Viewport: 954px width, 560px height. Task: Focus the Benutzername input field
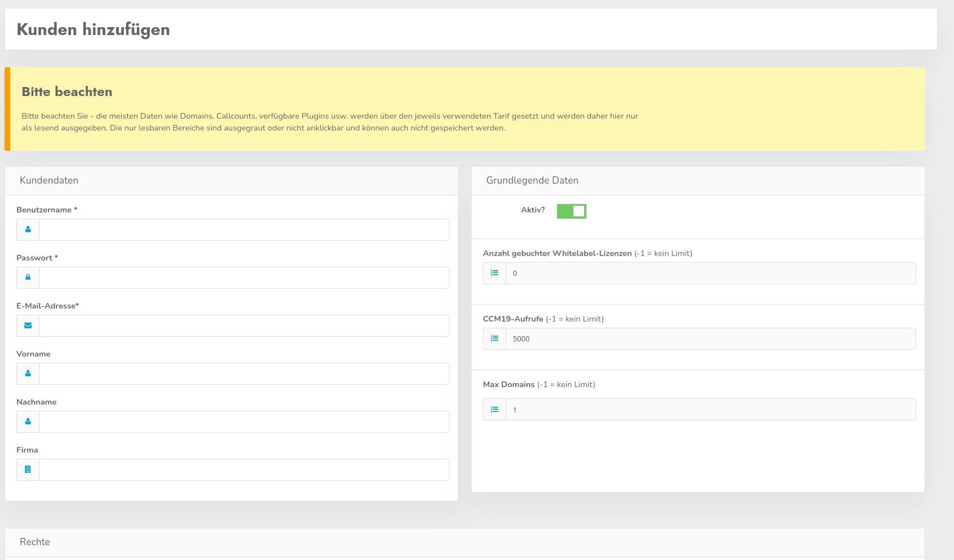(244, 229)
